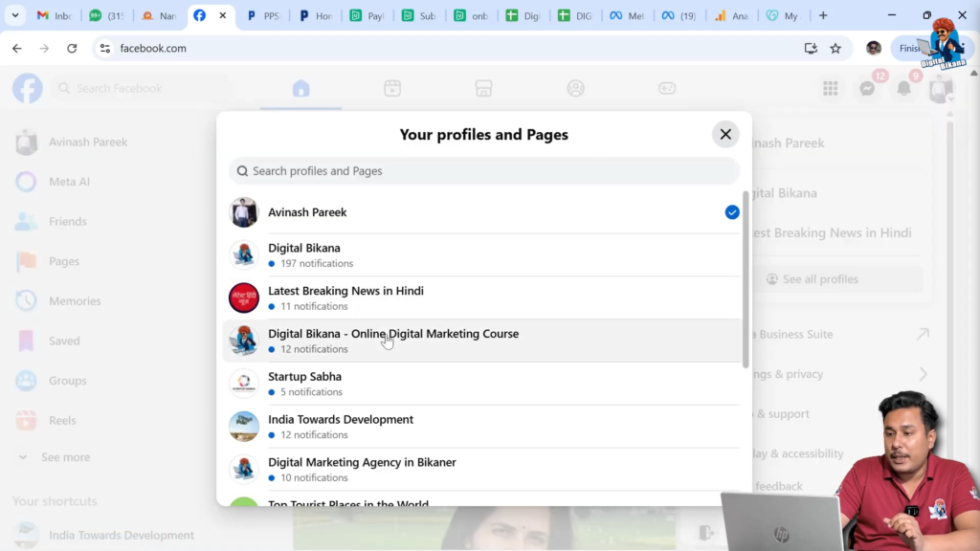Open the tab search dropdown arrow

15,15
